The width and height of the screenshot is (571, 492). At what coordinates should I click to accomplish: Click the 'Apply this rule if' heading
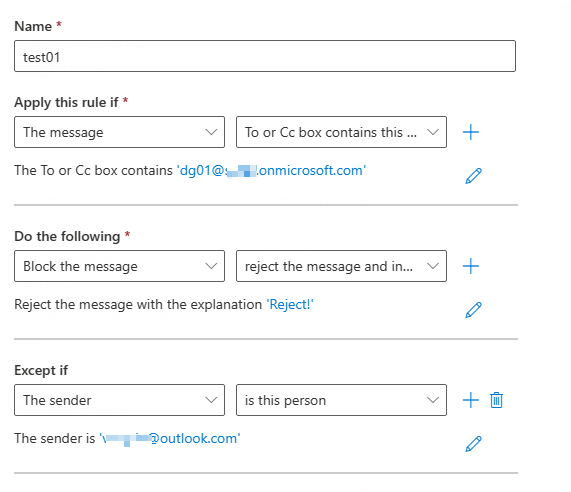66,102
